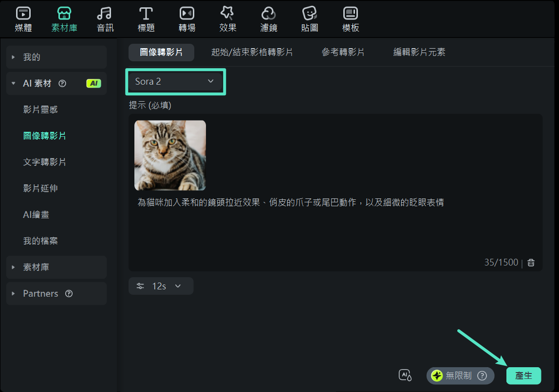Open the 標題 titles panel
The height and width of the screenshot is (392, 559).
(146, 18)
